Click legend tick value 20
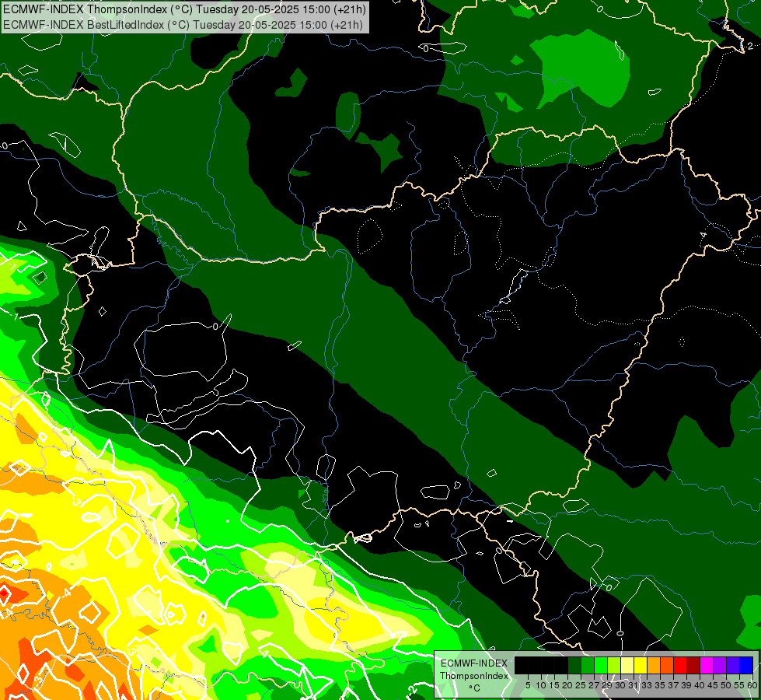The width and height of the screenshot is (761, 700). (567, 685)
